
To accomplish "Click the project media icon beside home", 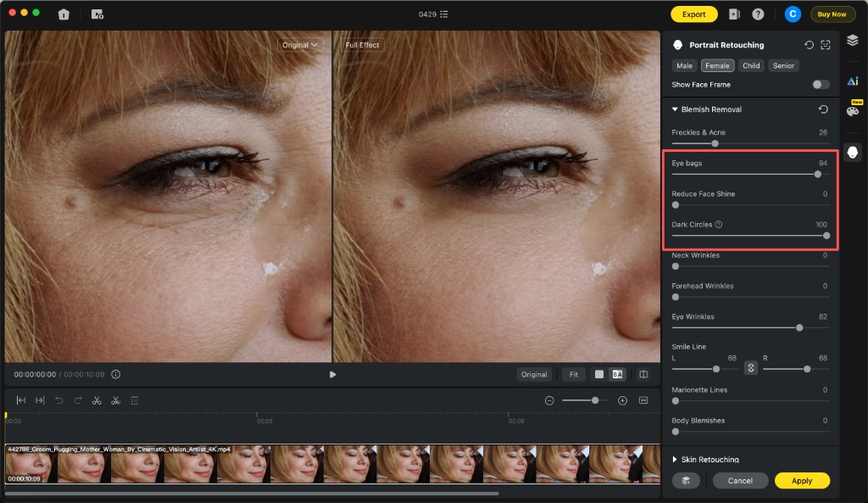I will point(97,14).
